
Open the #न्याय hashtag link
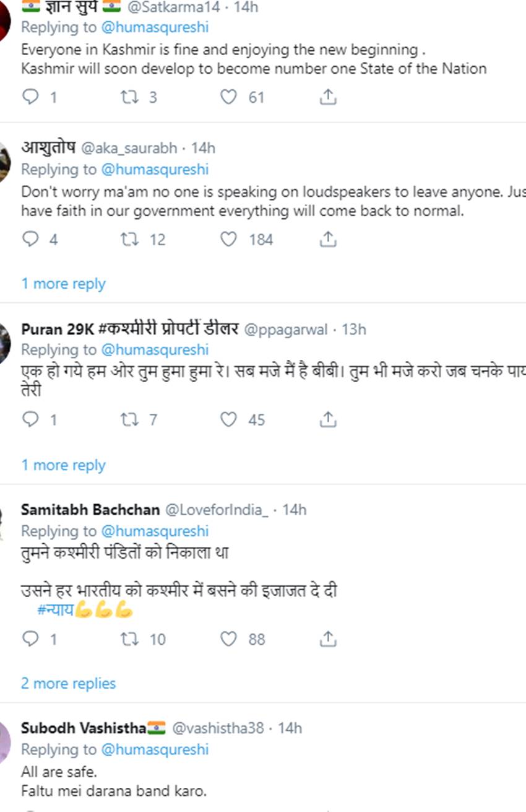point(56,610)
